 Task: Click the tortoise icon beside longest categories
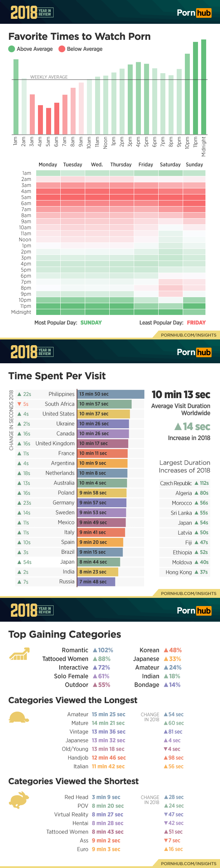19,717
